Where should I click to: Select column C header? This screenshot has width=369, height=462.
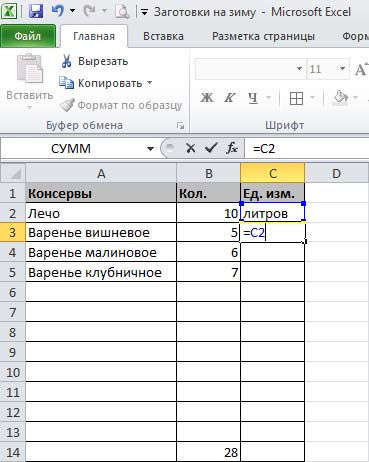(272, 173)
